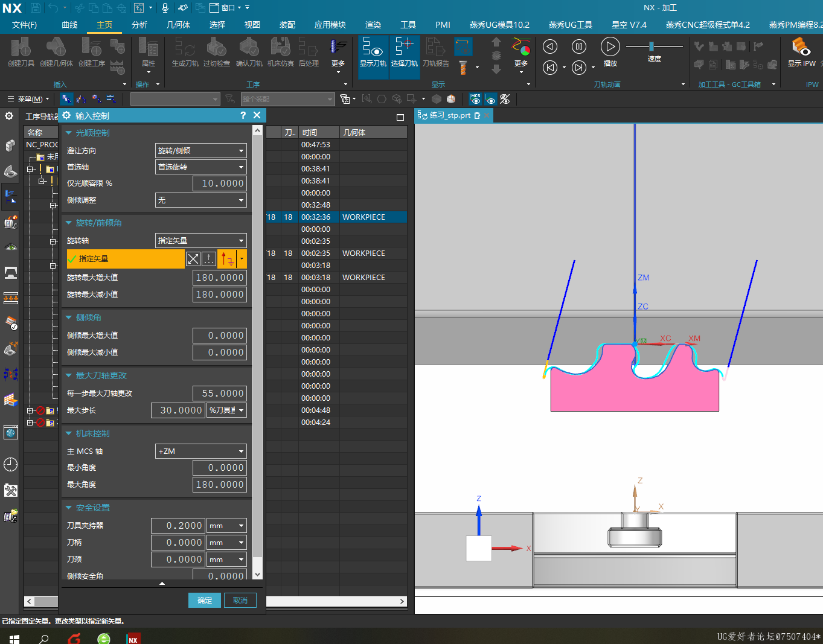Click the 仅光顺容限 % input field
Viewport: 823px width, 644px height.
[x=220, y=183]
